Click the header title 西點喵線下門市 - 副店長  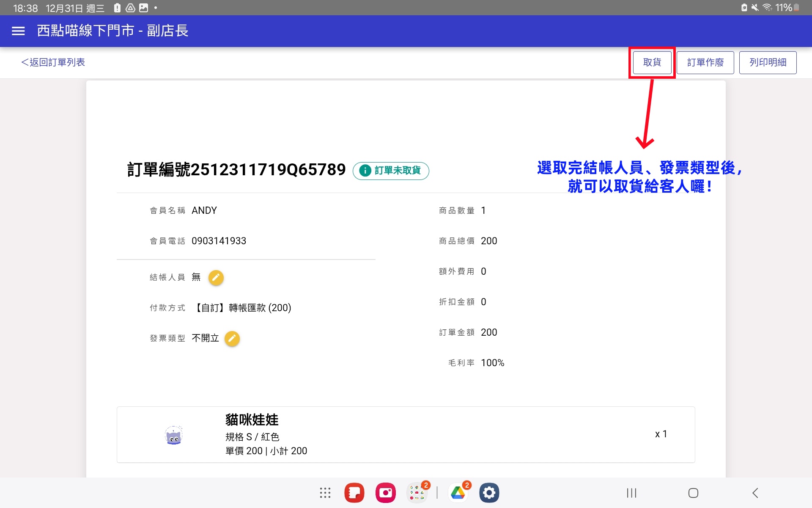pyautogui.click(x=112, y=30)
